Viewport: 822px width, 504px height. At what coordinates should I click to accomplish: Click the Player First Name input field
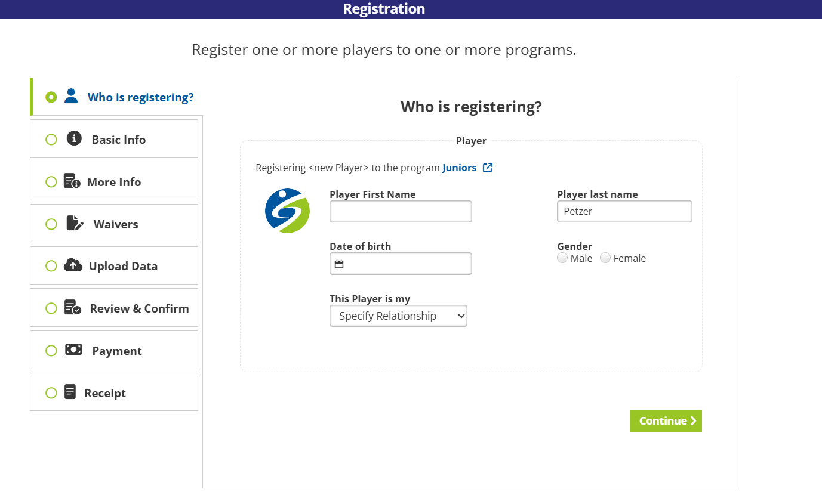(401, 211)
